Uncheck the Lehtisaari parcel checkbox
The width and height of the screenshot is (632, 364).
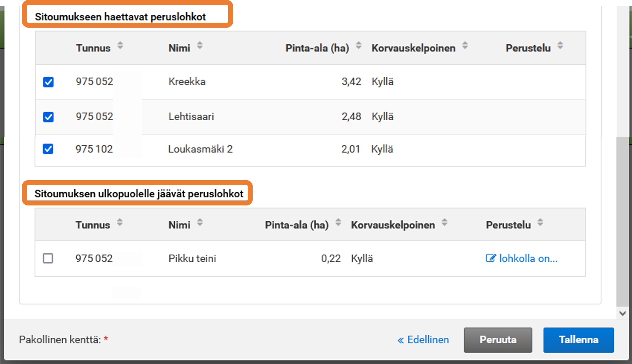click(48, 117)
